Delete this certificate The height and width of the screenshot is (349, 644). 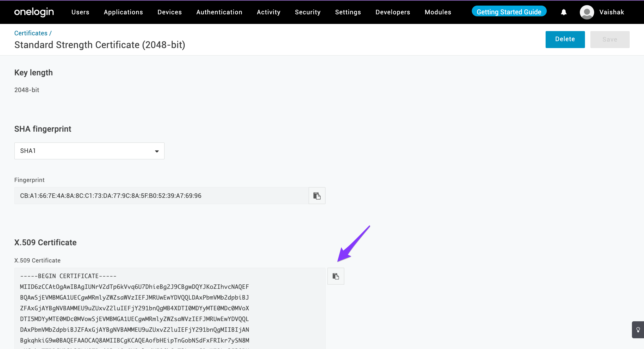click(565, 39)
